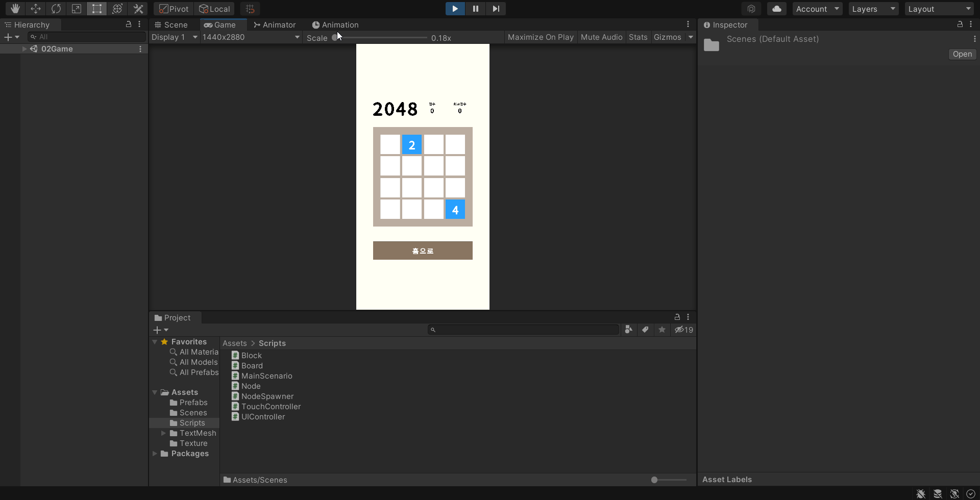Select the combined Transform tool
Screen dimensions: 980x500
(x=117, y=9)
